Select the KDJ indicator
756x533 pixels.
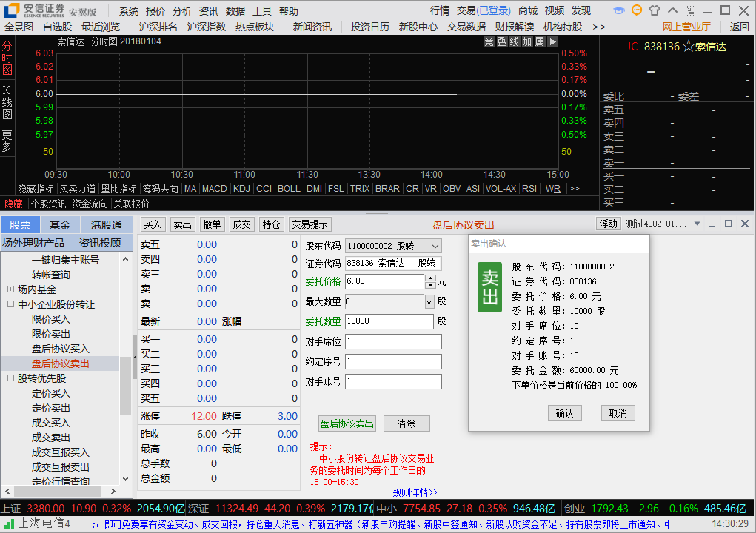click(x=241, y=189)
